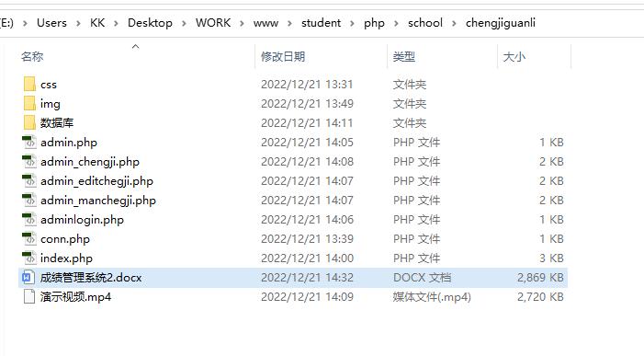Click the admin_chengji.php file icon
The height and width of the screenshot is (356, 644).
(x=29, y=162)
